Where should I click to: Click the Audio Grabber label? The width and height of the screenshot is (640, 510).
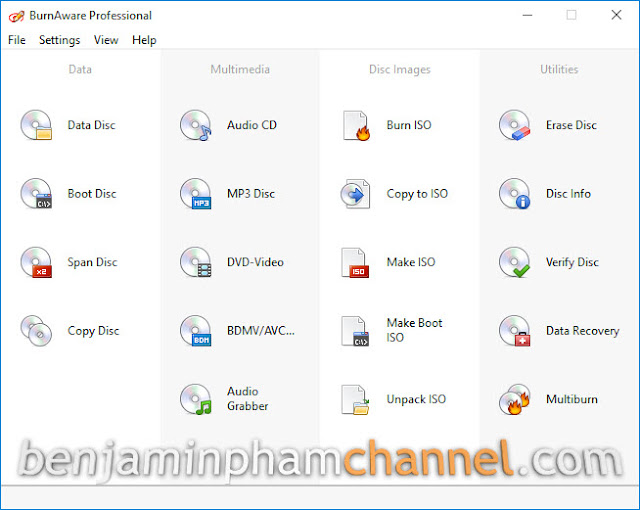pos(248,399)
